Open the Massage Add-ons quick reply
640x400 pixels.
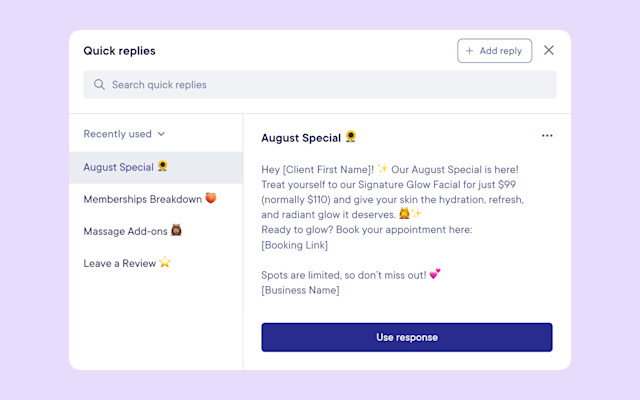[156, 231]
